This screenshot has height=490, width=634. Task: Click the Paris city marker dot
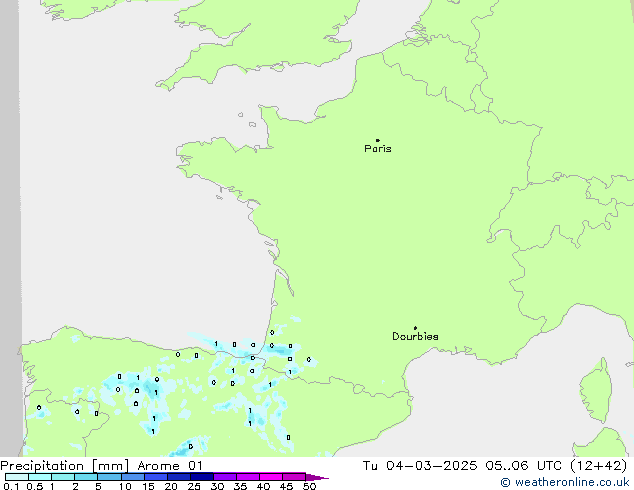[x=377, y=141]
